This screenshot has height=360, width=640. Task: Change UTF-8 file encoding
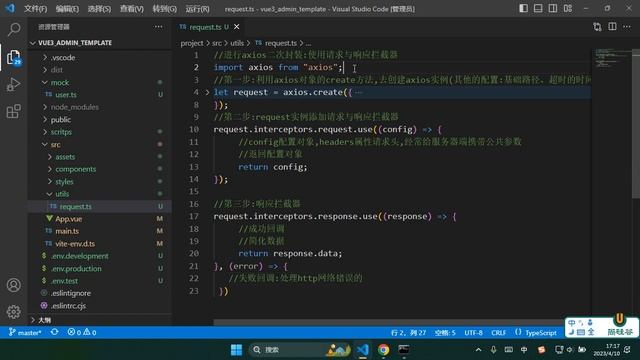click(x=473, y=333)
